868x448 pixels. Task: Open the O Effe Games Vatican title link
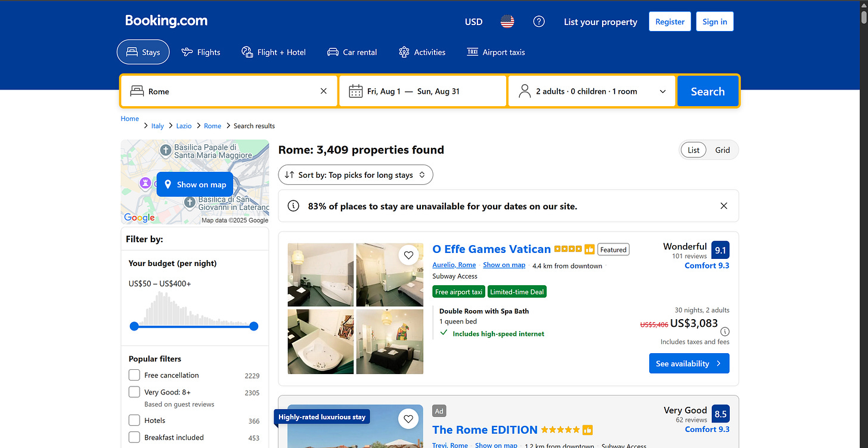point(492,249)
